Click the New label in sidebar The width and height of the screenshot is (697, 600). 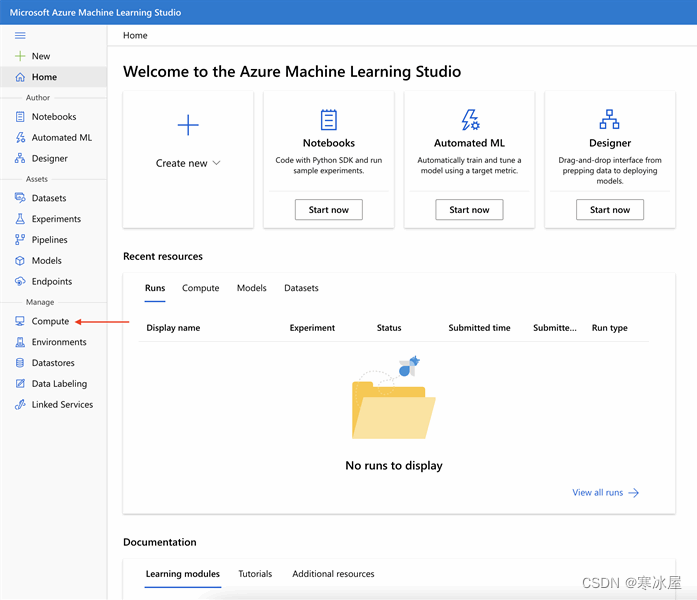pos(41,56)
